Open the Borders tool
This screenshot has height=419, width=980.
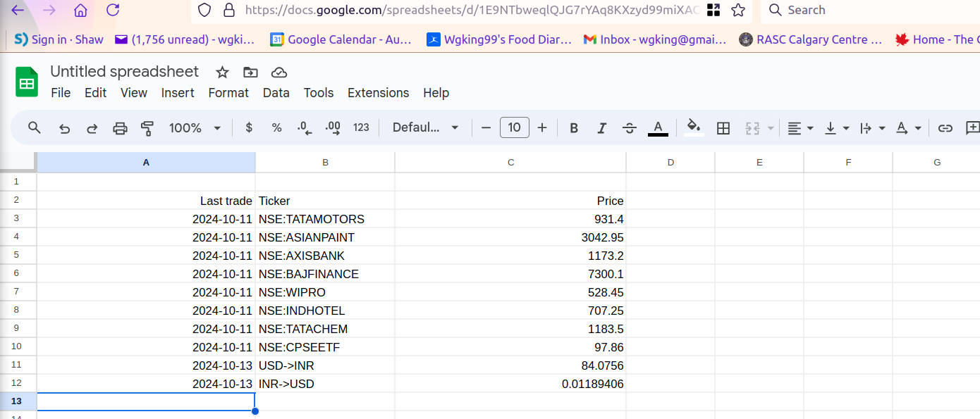pyautogui.click(x=723, y=127)
